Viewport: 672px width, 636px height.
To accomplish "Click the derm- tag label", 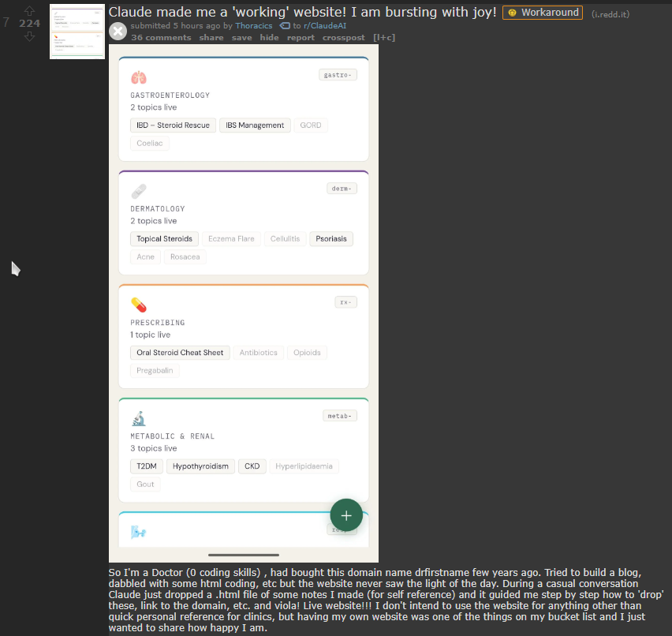I will [342, 189].
